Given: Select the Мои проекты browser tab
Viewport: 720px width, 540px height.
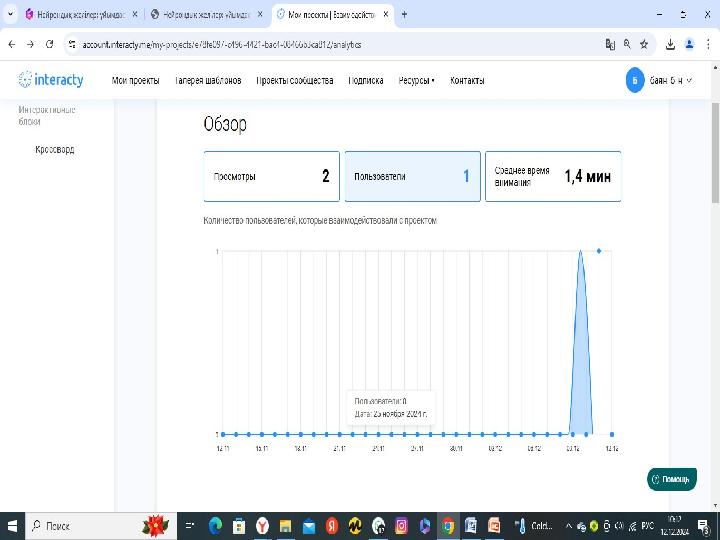Looking at the screenshot, I should [x=332, y=15].
